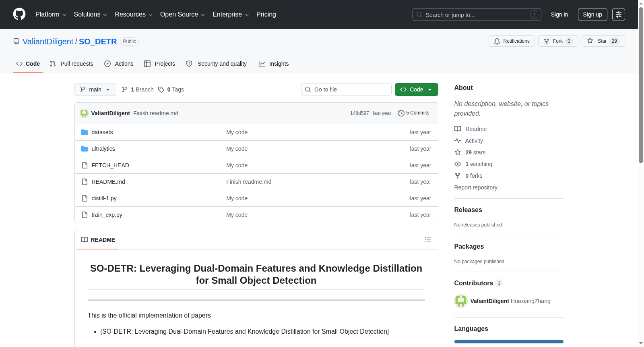Click the fork icon beside 0 forks
The width and height of the screenshot is (644, 347).
458,176
